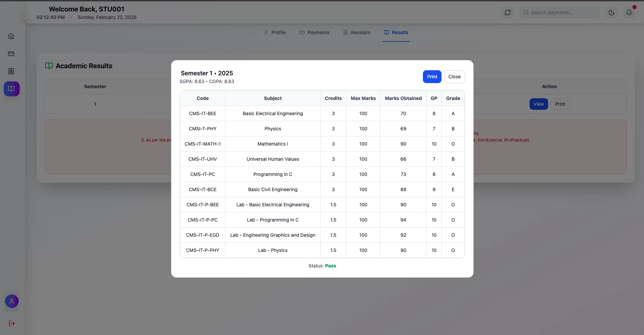
Task: Click the profile avatar icon at sidebar bottom
Action: point(11,301)
